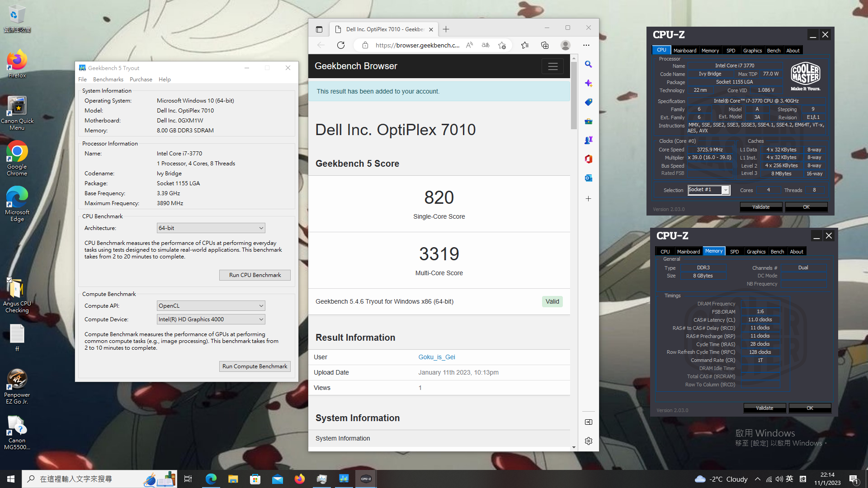This screenshot has width=868, height=488.
Task: Click the Edge address bar URL field
Action: [x=417, y=45]
